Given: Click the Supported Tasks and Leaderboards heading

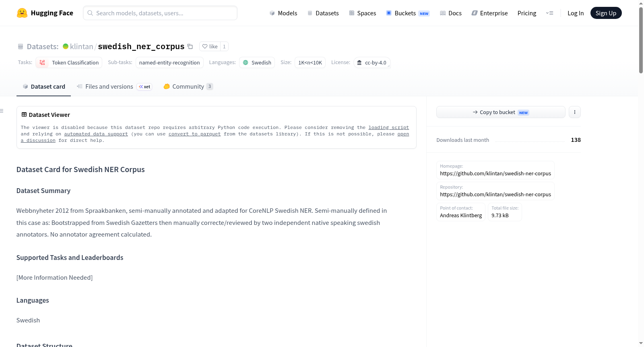Looking at the screenshot, I should coord(70,258).
